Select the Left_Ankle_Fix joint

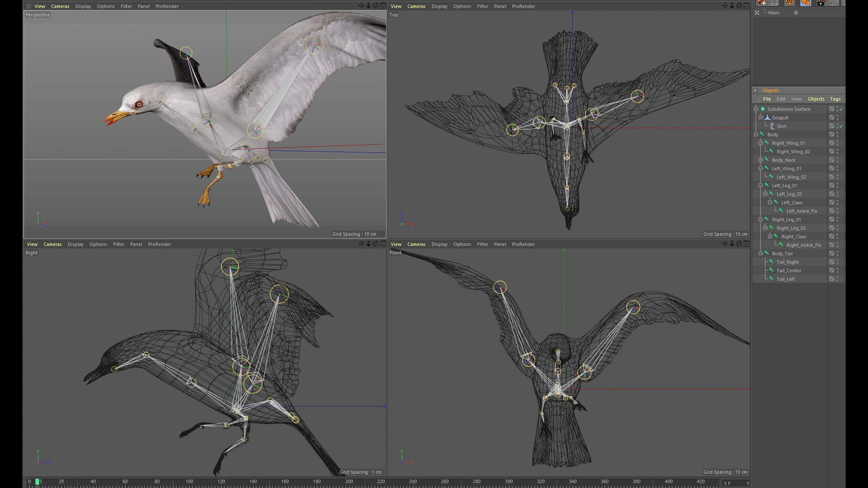click(x=802, y=211)
